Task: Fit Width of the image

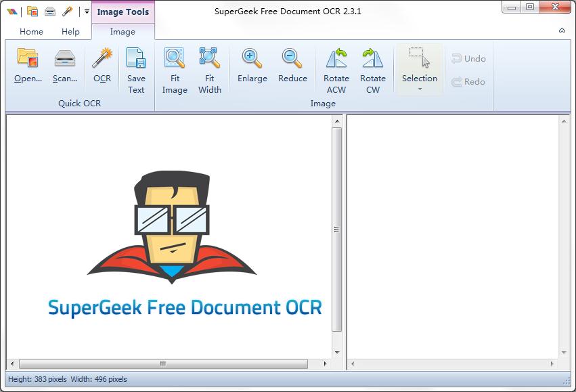Action: [210, 70]
